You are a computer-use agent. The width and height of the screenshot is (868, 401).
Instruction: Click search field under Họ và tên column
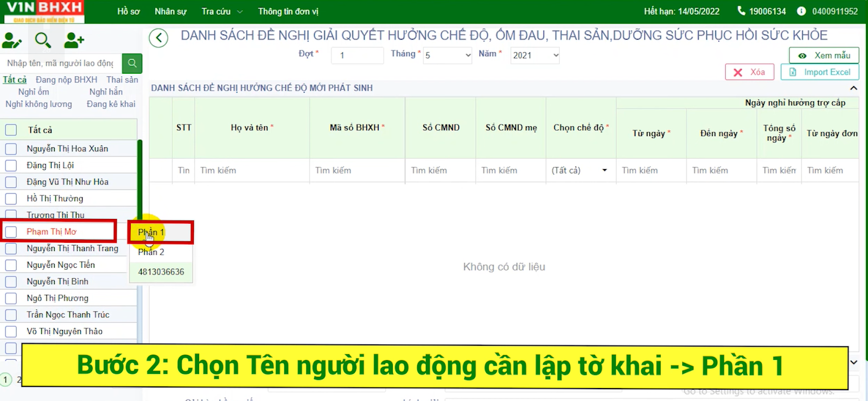pos(252,170)
